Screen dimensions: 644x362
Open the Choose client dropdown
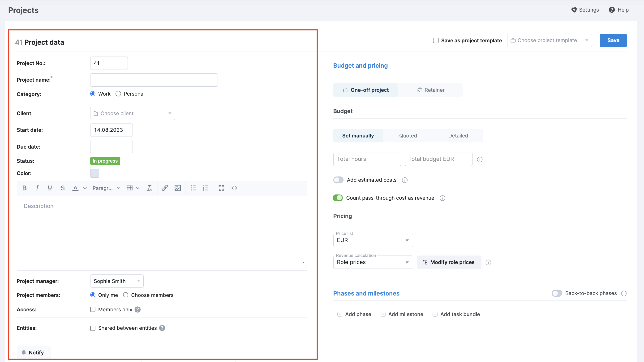coord(133,113)
